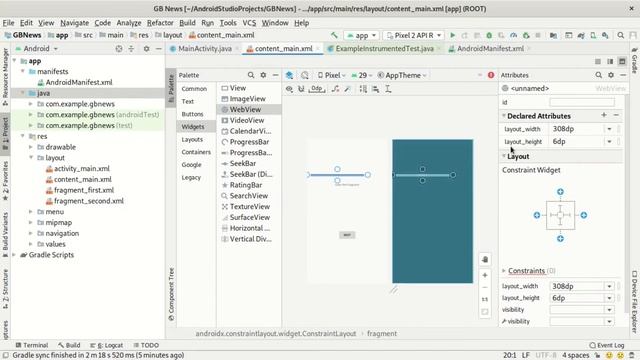Viewport: 640px width, 360px height.
Task: Open the layout_width dropdown arrow in Declared Attributes
Action: click(x=609, y=129)
